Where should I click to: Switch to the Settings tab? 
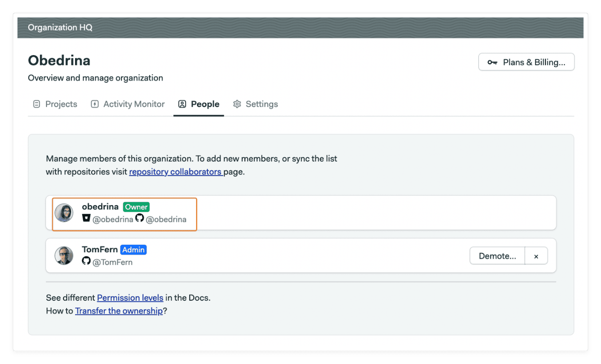pos(261,104)
